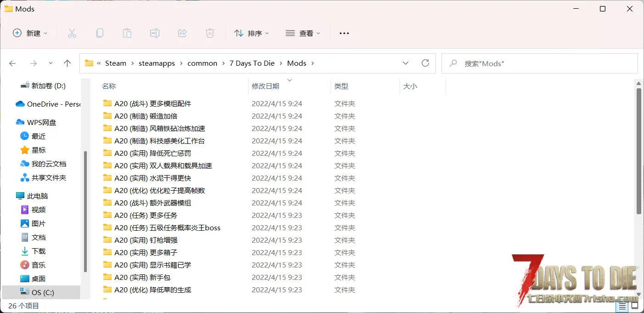Viewport: 644px width, 313px height.
Task: Open OneDrive - Personal in sidebar
Action: click(x=48, y=104)
